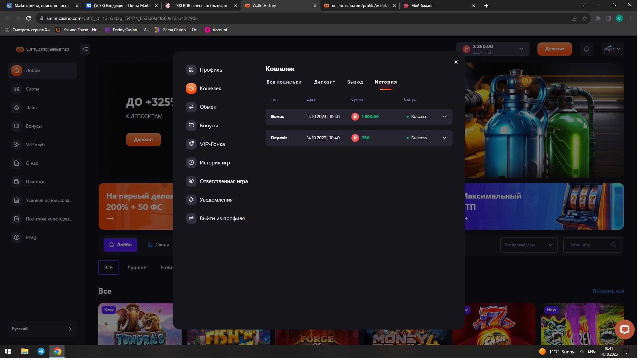Open the VIP-Гонка rocket icon
The image size is (644, 364).
(191, 144)
